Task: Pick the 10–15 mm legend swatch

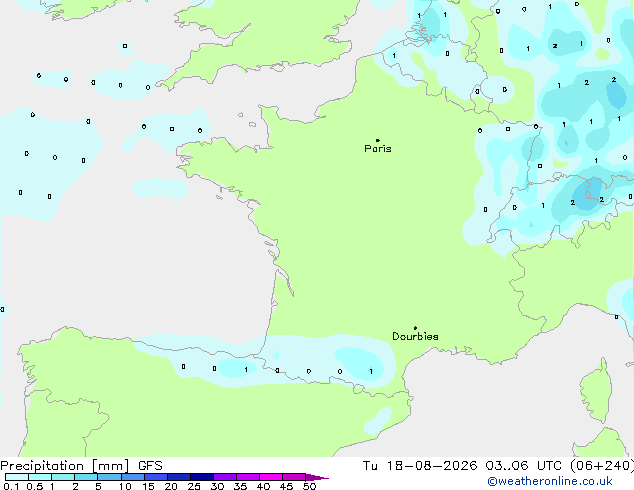Action: (132, 477)
